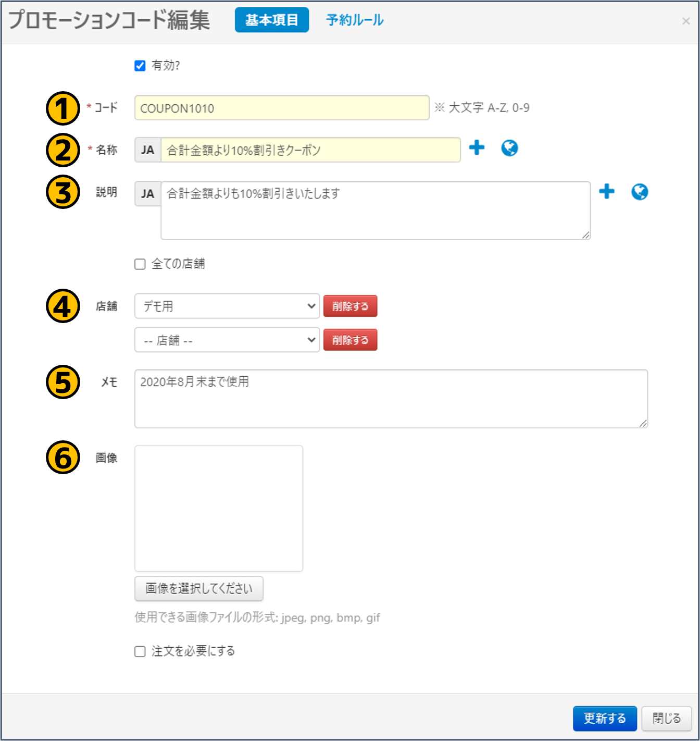Click the JA language badge for 名称
Image resolution: width=700 pixels, height=741 pixels.
pos(148,150)
